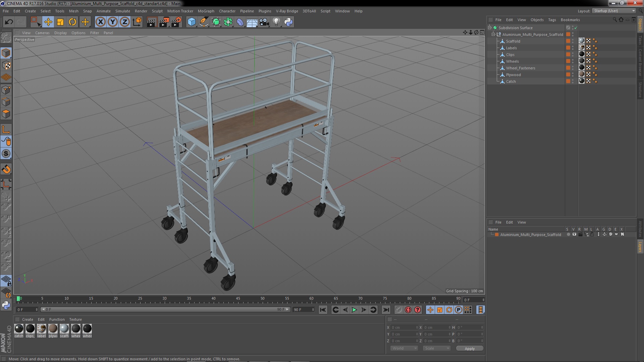Toggle the layer's lock icon
This screenshot has width=644, height=362.
coord(592,235)
